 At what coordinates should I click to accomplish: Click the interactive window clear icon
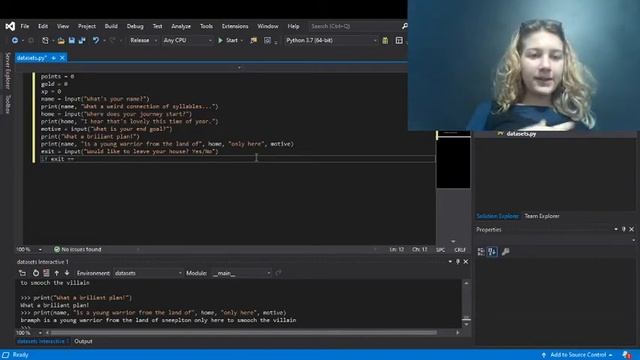point(22,273)
